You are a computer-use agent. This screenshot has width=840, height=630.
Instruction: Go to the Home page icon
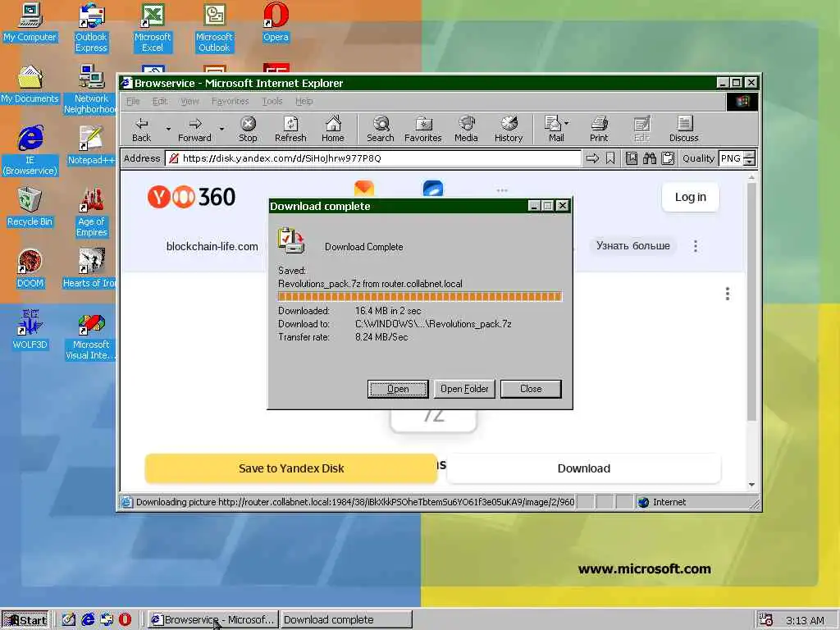333,129
